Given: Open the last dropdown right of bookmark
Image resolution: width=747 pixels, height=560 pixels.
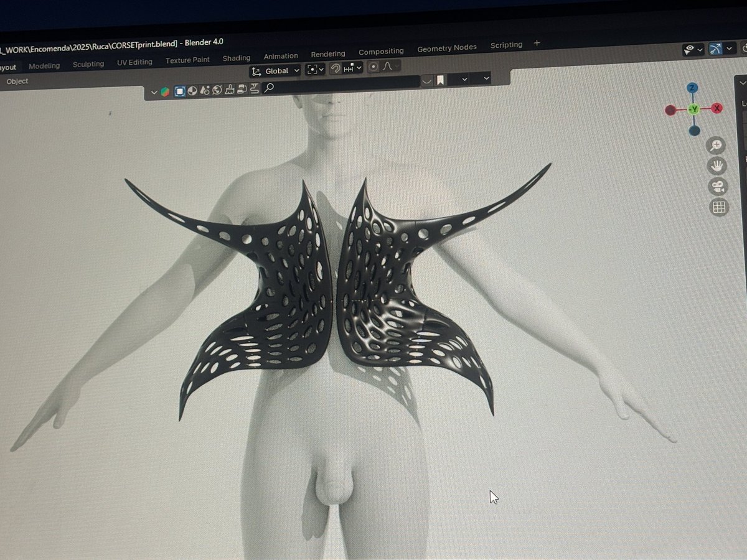Looking at the screenshot, I should pyautogui.click(x=481, y=78).
